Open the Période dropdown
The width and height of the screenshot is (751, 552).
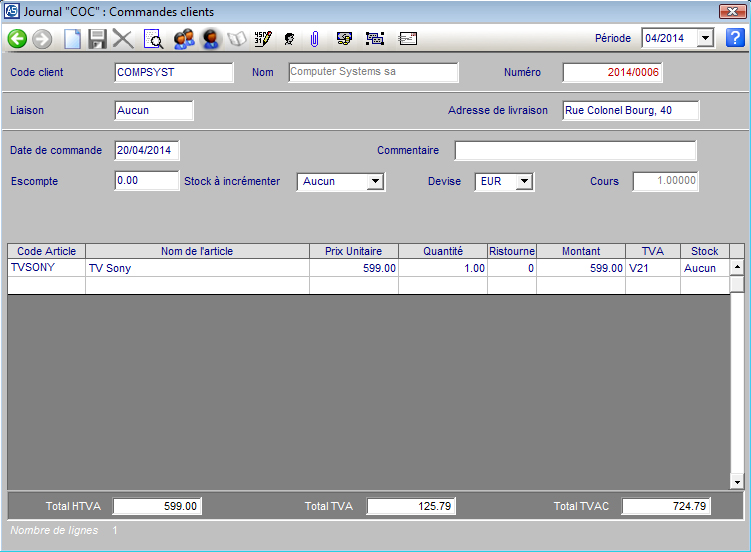tap(705, 38)
